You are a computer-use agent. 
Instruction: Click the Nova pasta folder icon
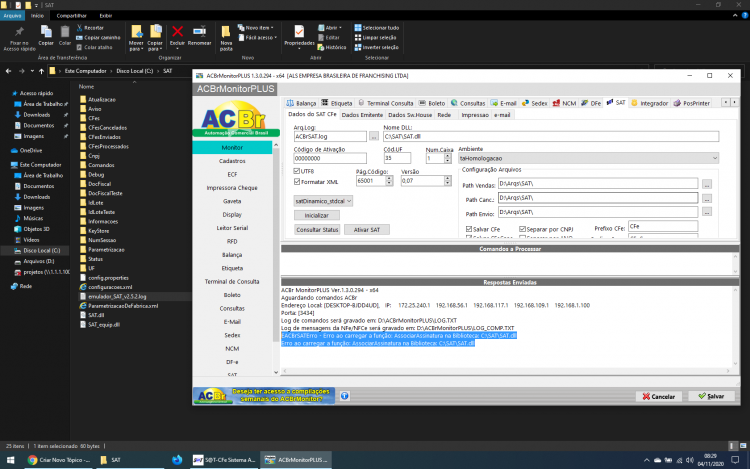point(226,32)
